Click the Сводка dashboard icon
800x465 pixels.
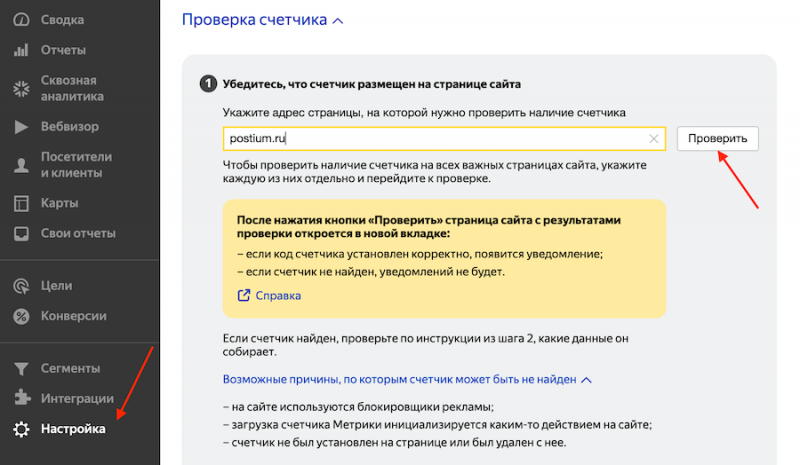(20, 20)
